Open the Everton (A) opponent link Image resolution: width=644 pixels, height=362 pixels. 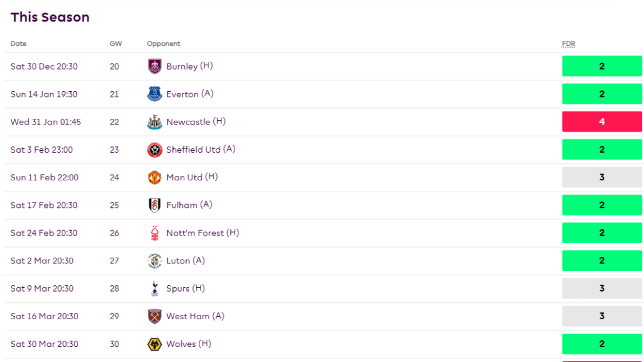[x=189, y=94]
